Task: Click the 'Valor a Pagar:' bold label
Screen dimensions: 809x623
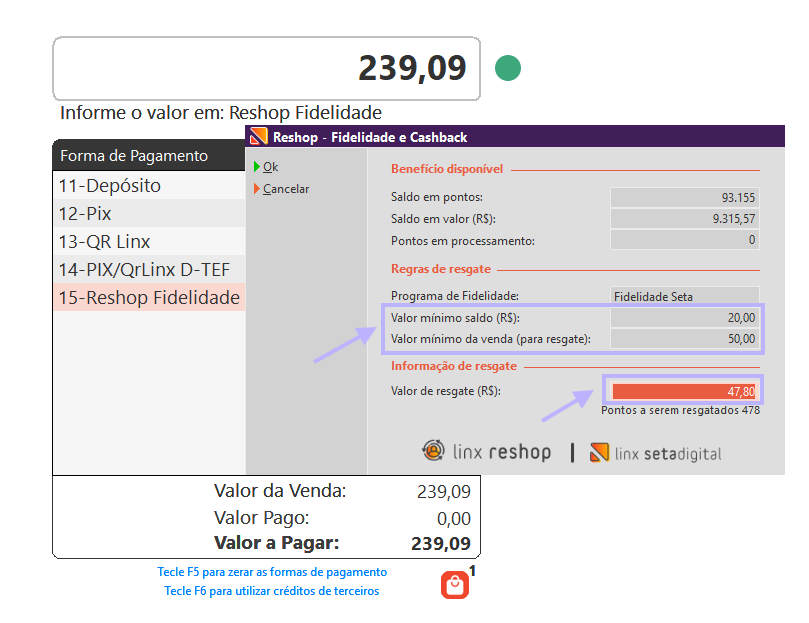Action: point(277,543)
